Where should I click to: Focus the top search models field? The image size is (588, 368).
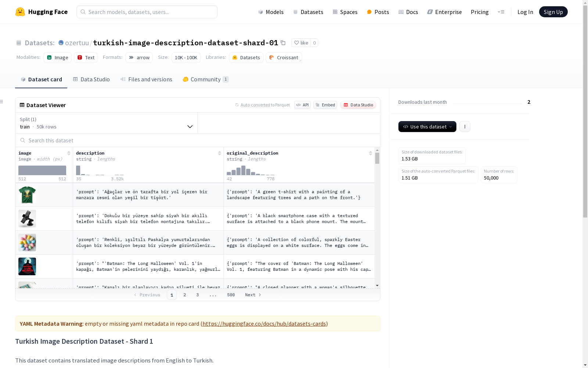pyautogui.click(x=147, y=12)
